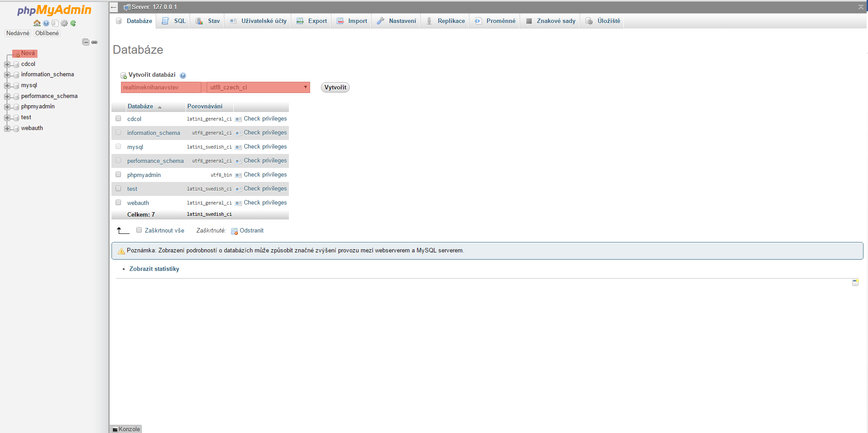Collapse all tree nodes icon above navigation

(x=85, y=42)
